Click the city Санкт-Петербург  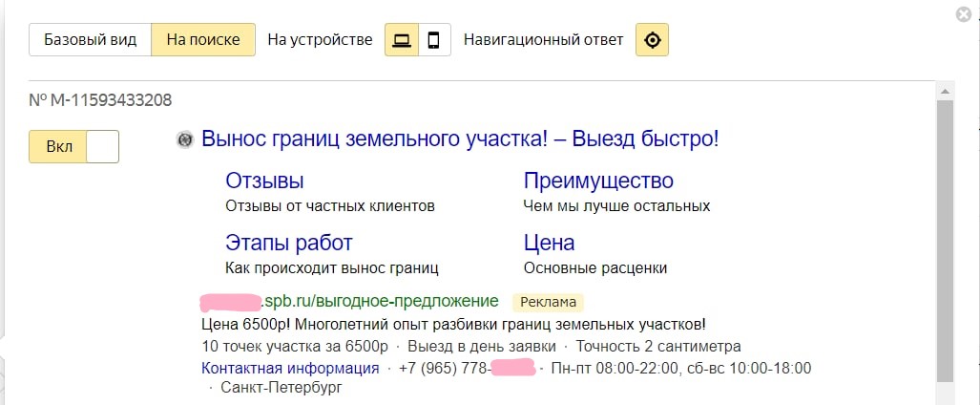point(281,388)
